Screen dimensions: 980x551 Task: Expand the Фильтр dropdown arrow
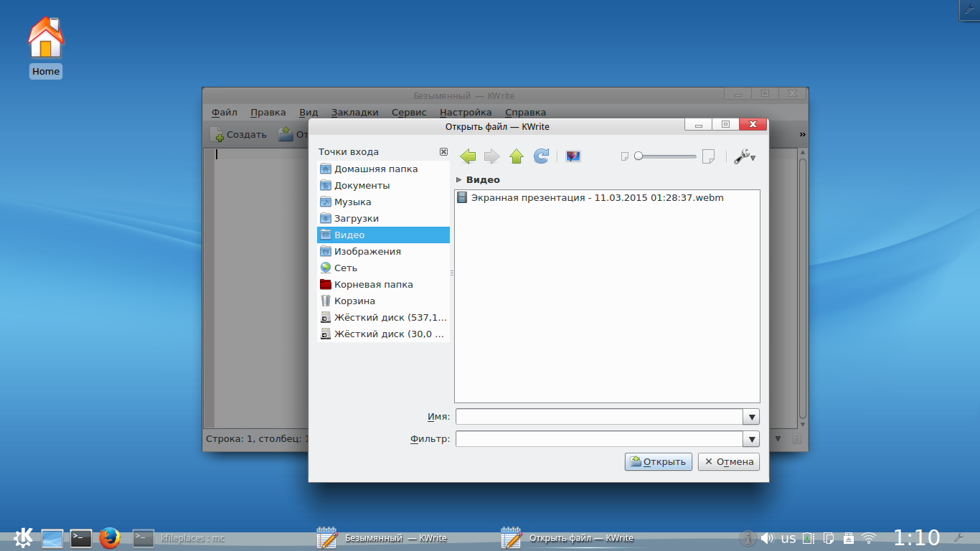click(751, 439)
